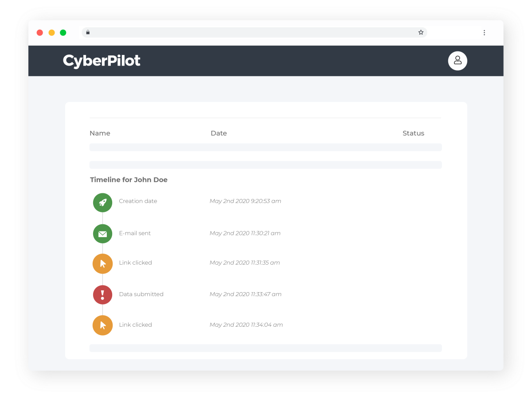This screenshot has width=532, height=395.
Task: Click the red close window button
Action: pos(40,32)
